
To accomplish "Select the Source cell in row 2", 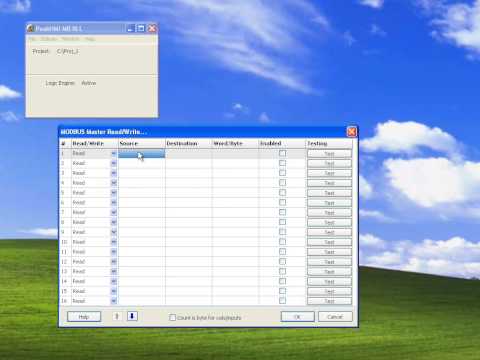I will coord(142,163).
